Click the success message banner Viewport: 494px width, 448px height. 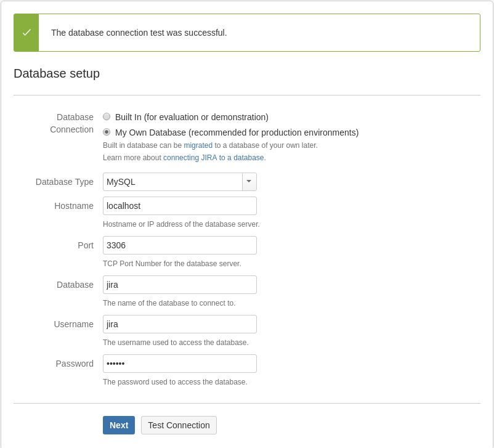(246, 33)
